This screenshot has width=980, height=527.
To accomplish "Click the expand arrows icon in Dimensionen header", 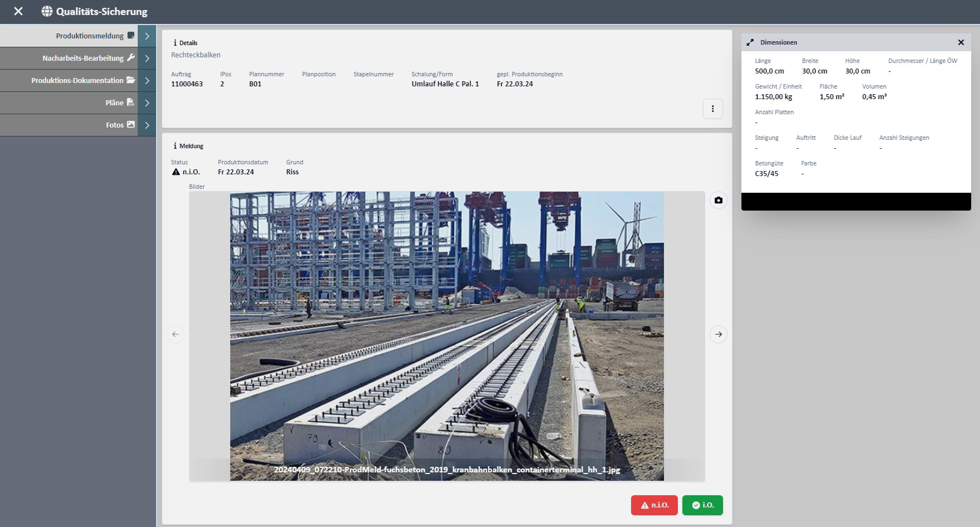I will point(750,42).
